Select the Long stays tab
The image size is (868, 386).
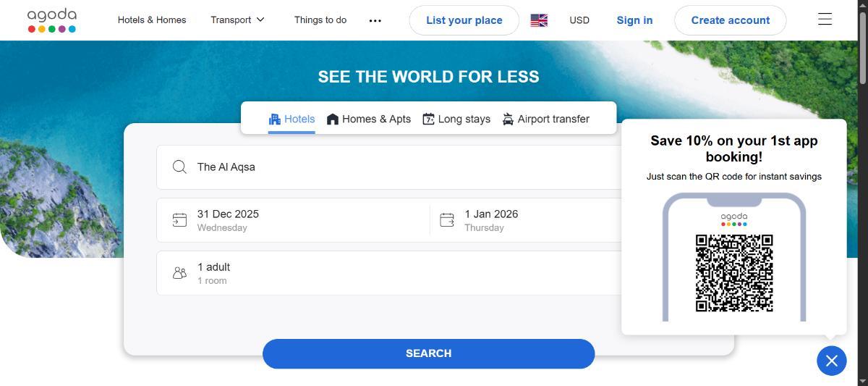point(456,119)
